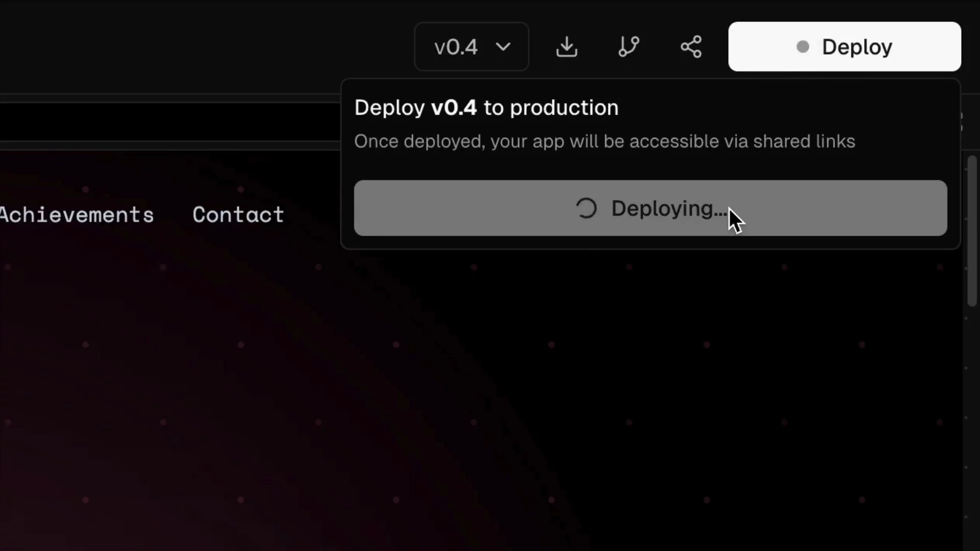Click the share icon

tap(691, 47)
